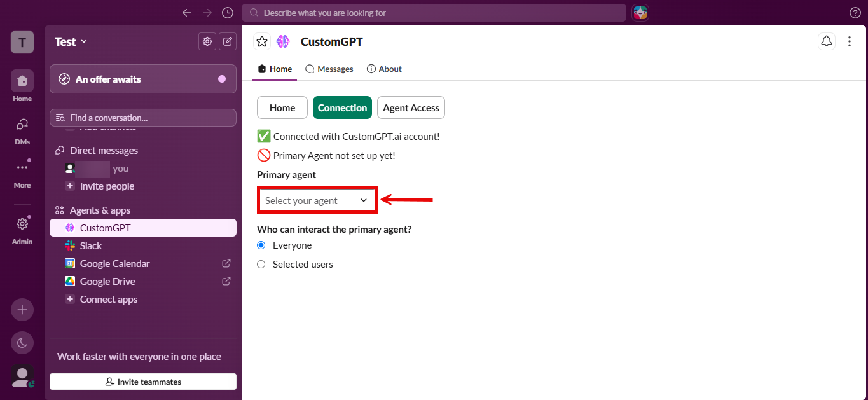The width and height of the screenshot is (868, 400).
Task: Open the Slack AI assistant icon
Action: coord(640,13)
